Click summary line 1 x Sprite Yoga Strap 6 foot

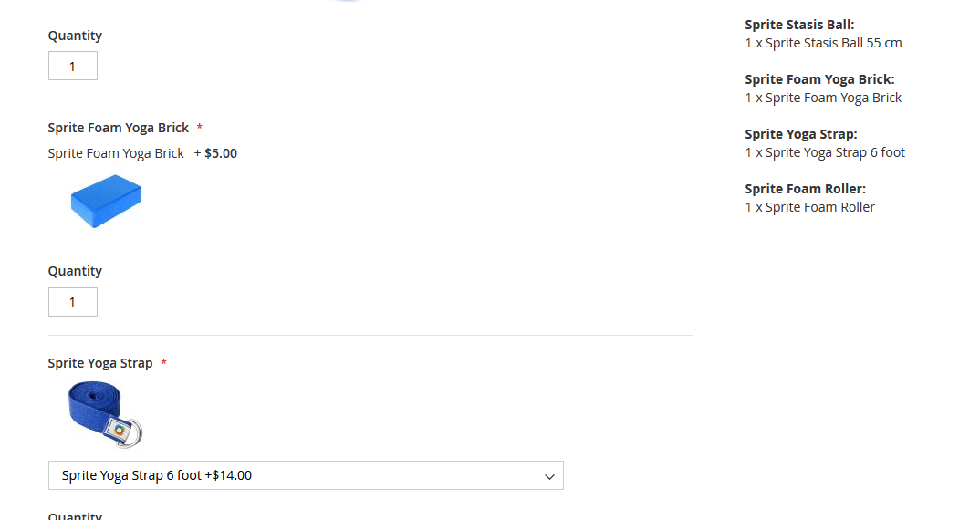click(x=825, y=152)
